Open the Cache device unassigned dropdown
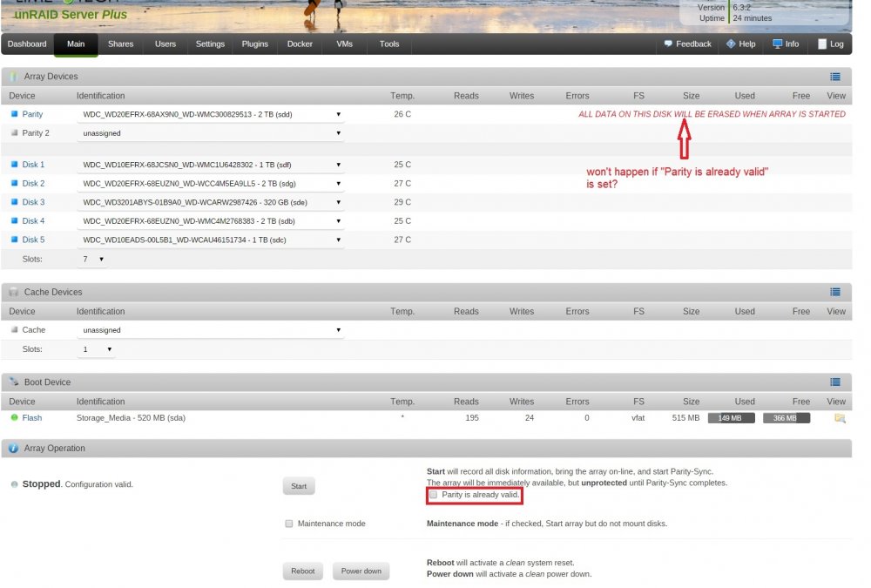 [x=211, y=330]
